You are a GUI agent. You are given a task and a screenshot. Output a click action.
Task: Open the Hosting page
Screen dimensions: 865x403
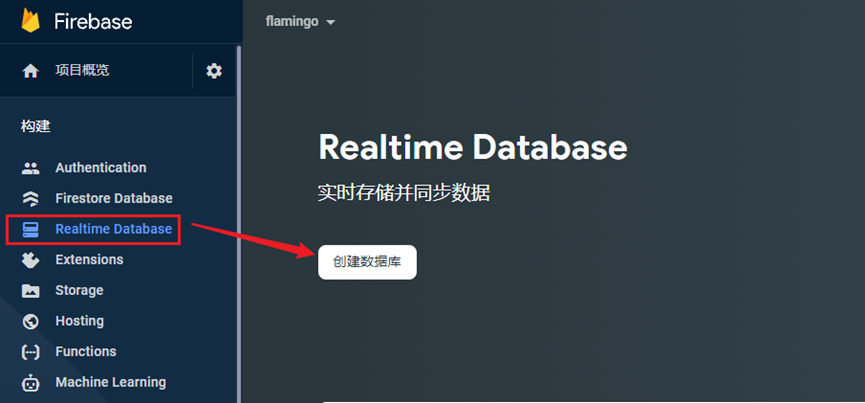point(79,321)
